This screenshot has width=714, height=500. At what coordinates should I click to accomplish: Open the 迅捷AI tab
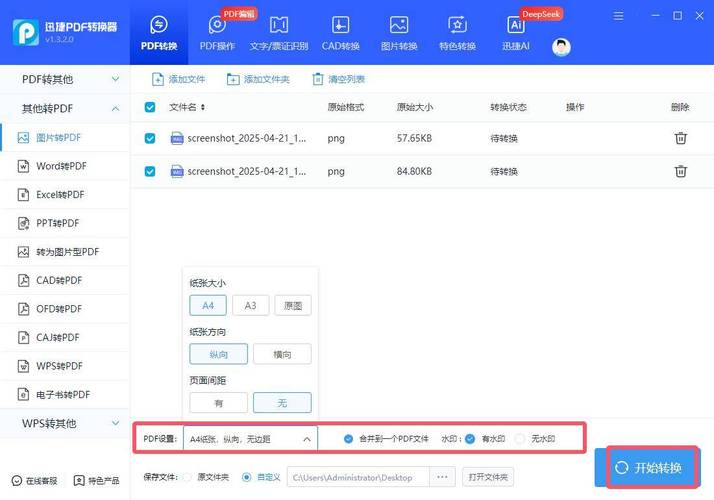pyautogui.click(x=515, y=33)
